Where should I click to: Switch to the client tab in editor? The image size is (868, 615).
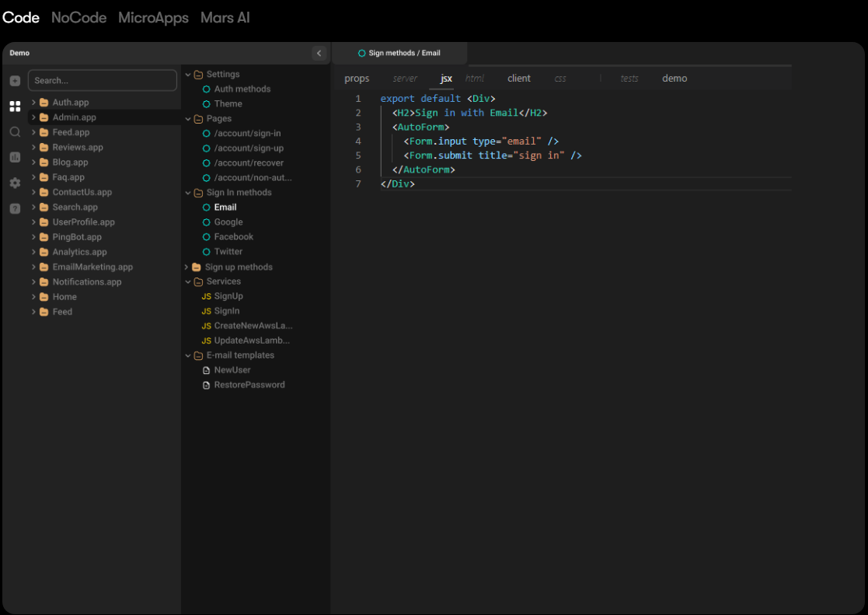[518, 79]
